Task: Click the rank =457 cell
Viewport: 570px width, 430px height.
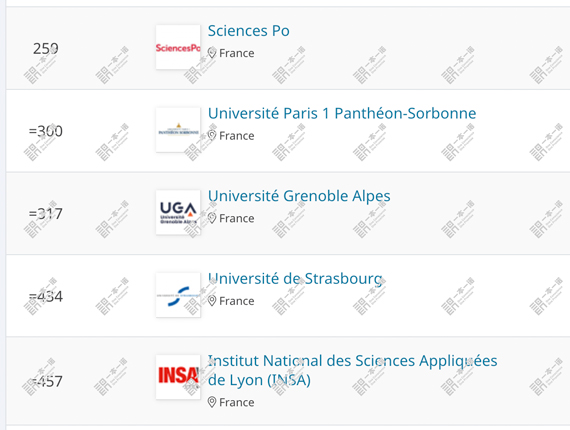Action: coord(46,381)
